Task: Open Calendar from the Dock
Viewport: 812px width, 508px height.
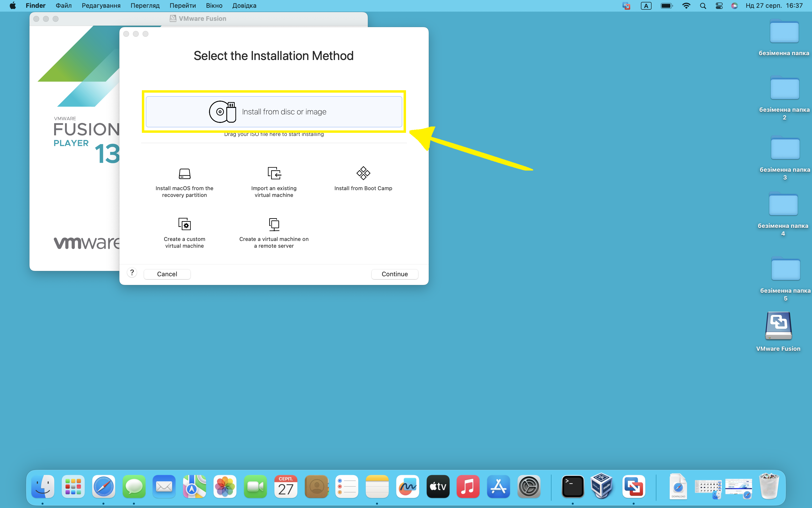Action: point(286,486)
